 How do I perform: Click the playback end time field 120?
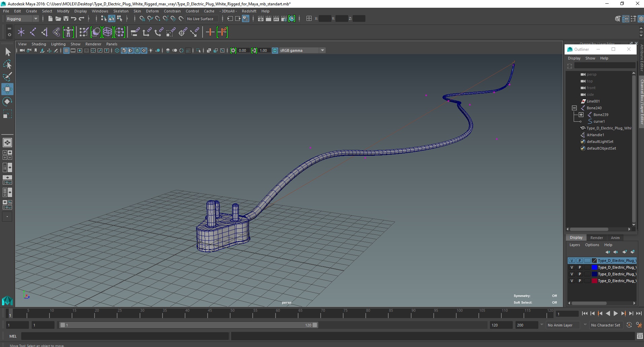coord(501,325)
